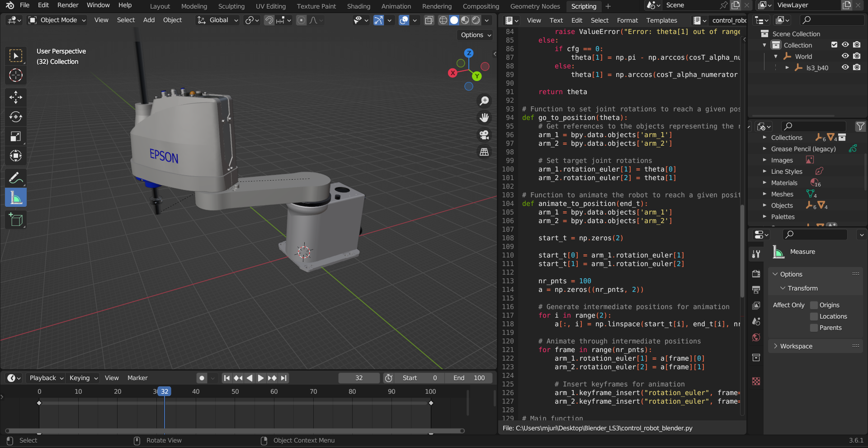The height and width of the screenshot is (448, 868).
Task: Hide the World object in outliner
Action: (845, 56)
